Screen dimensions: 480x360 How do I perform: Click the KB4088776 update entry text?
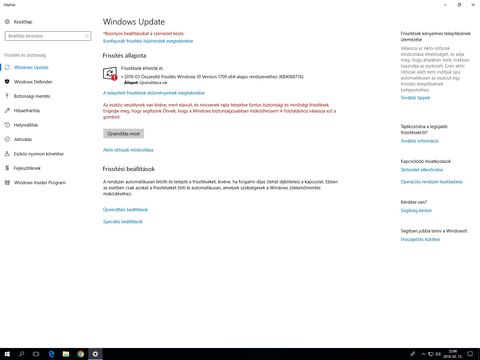coord(213,77)
